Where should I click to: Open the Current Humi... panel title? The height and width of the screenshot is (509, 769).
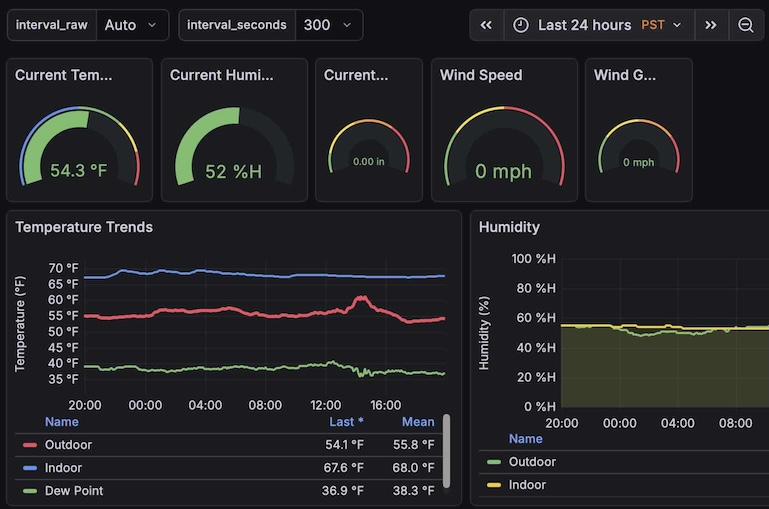click(x=222, y=75)
